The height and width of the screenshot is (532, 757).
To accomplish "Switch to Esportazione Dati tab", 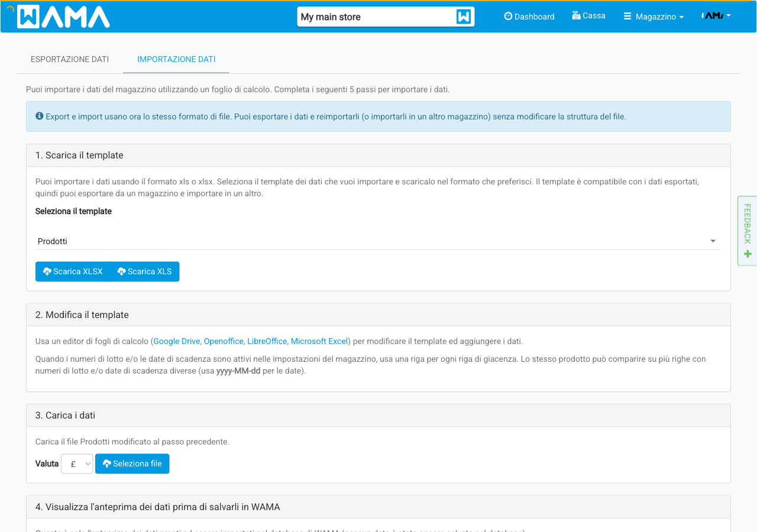I will 70,59.
